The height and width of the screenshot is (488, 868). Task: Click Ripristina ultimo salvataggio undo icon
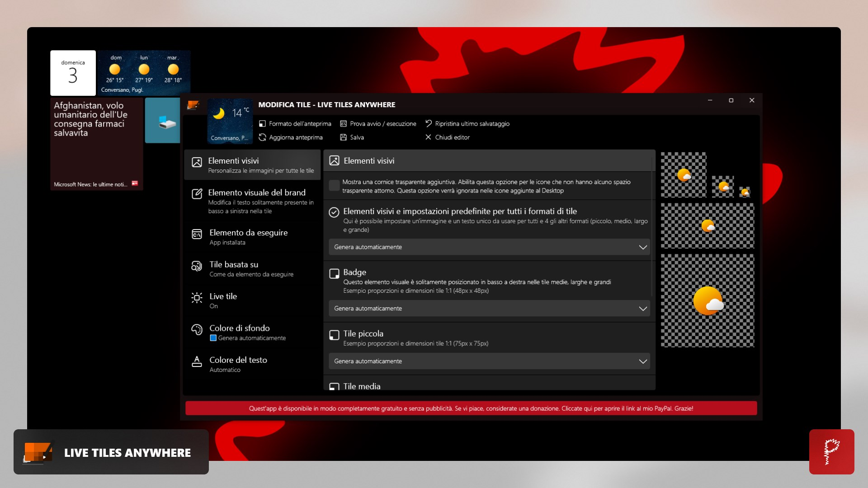(428, 123)
